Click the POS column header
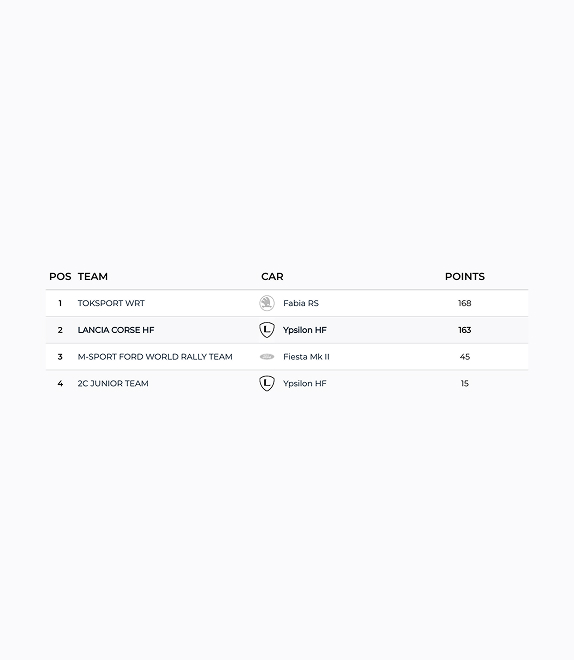Screen dimensions: 574x660 [60, 277]
